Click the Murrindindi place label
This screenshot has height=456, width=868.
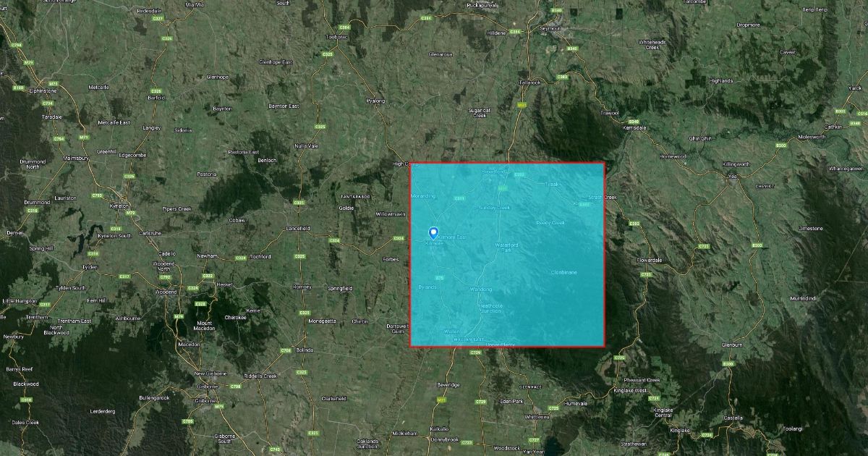(803, 297)
